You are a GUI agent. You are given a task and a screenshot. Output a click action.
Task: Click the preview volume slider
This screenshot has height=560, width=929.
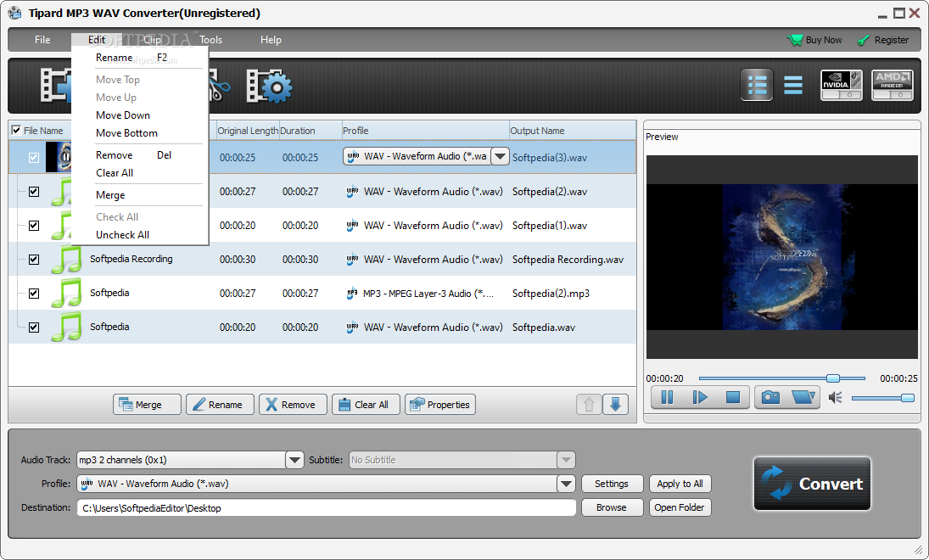click(883, 398)
